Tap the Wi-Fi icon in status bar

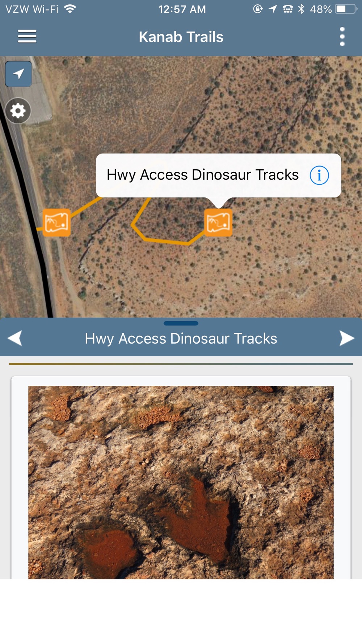[x=70, y=9]
